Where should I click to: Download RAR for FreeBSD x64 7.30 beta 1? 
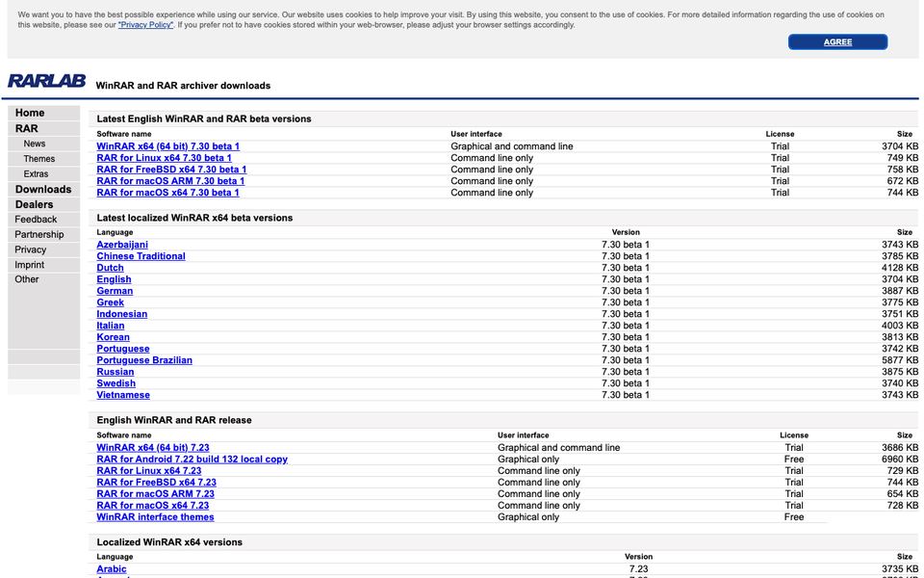[x=171, y=170]
